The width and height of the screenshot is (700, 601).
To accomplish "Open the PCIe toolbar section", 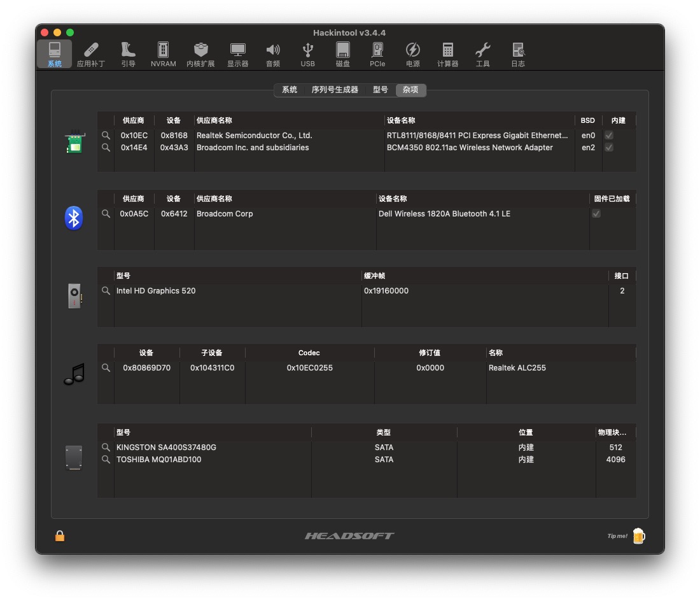I will point(377,54).
